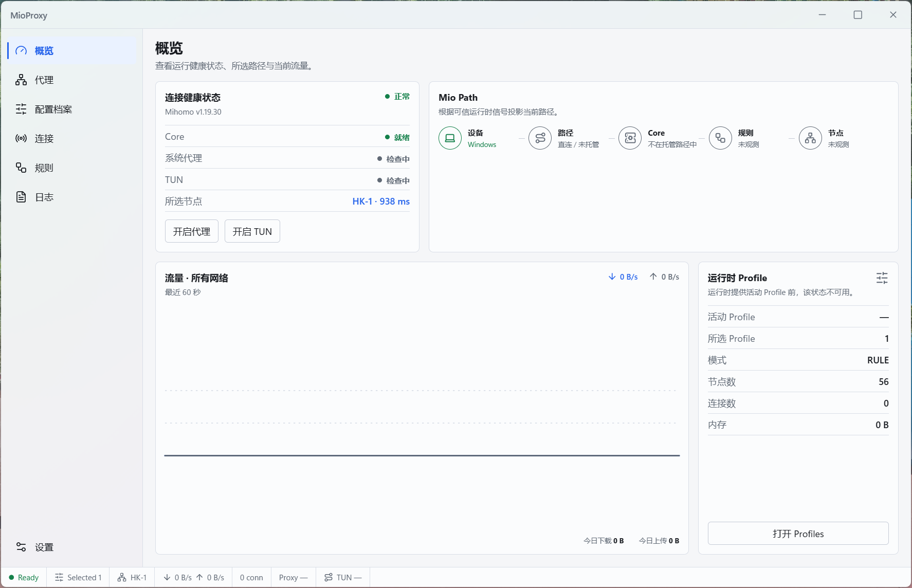Click 系统代理 row 检查中 status
The image size is (912, 588).
[x=393, y=159]
